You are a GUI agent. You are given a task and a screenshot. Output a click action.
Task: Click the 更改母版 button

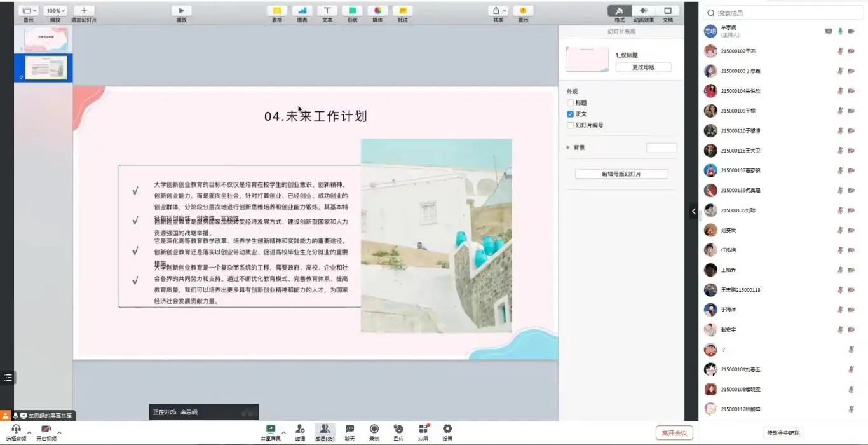(x=643, y=67)
